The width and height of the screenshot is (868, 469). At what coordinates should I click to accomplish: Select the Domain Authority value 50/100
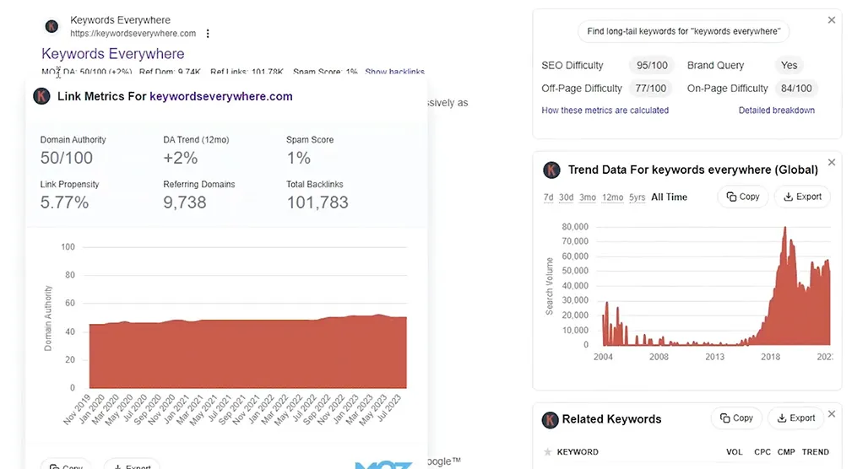67,159
